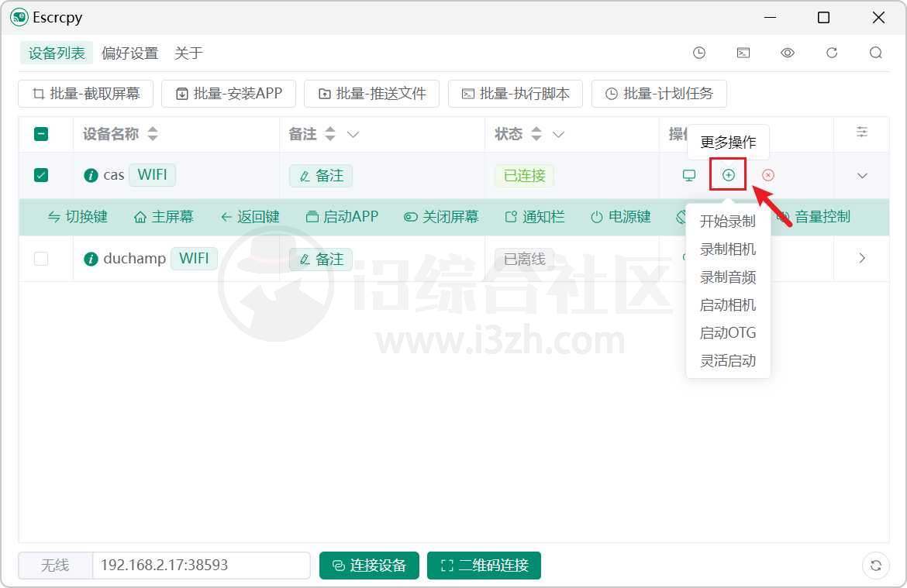The width and height of the screenshot is (907, 588).
Task: Click 主屏幕 in control bar
Action: point(164,217)
